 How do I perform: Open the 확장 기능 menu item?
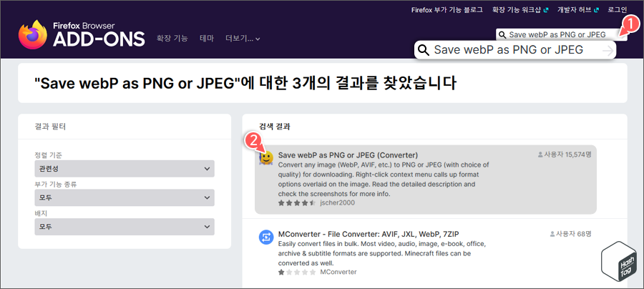pos(172,39)
